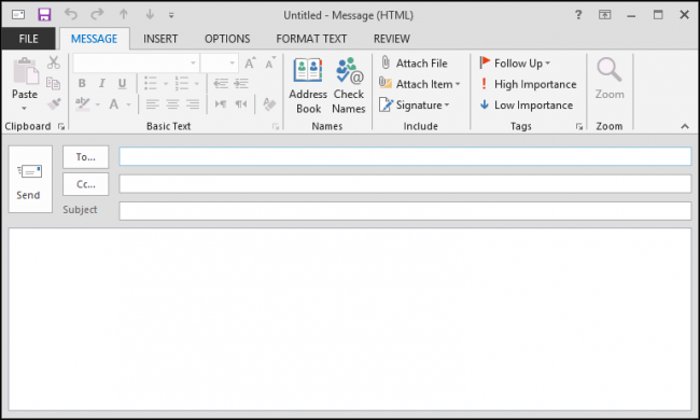This screenshot has width=700, height=420.
Task: Click the Save floppy disk icon
Action: (x=44, y=15)
